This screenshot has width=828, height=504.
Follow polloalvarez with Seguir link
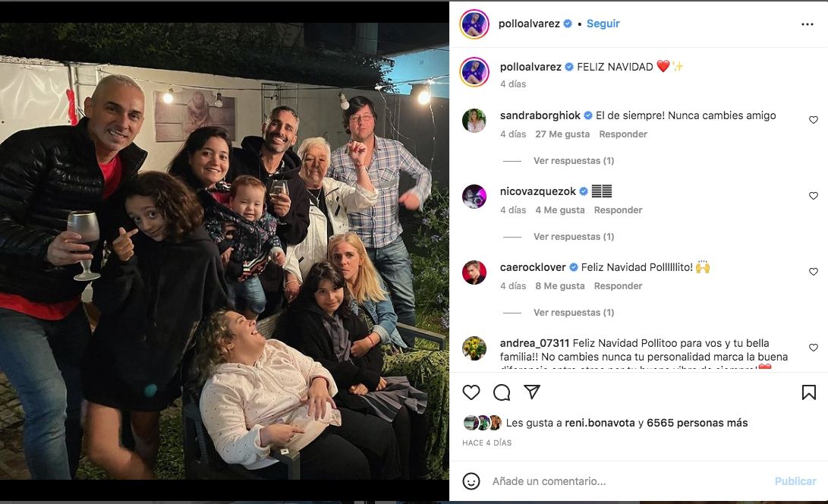pos(603,24)
